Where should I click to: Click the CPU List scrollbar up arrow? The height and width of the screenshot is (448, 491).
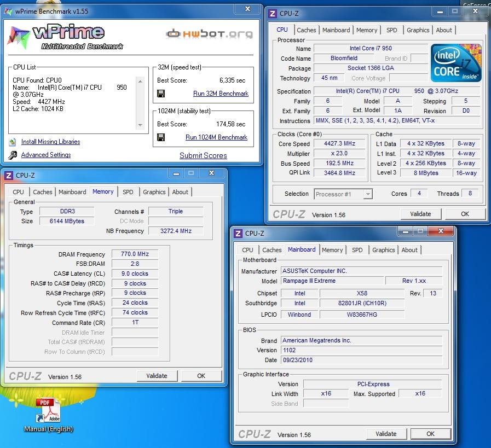(140, 82)
